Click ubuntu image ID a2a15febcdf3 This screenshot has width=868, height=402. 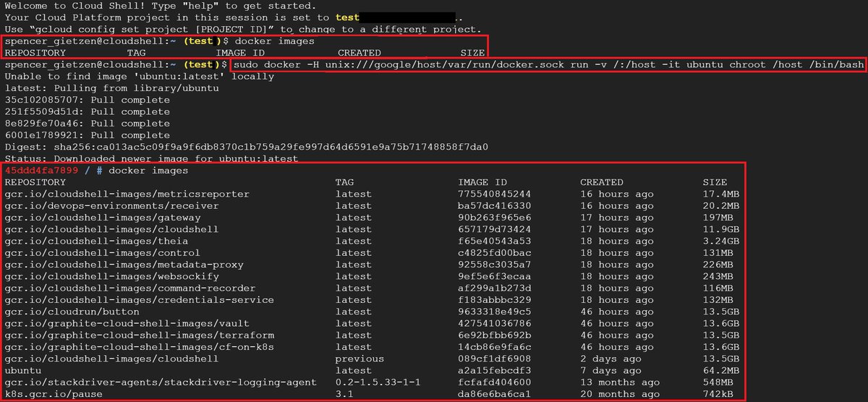(495, 370)
